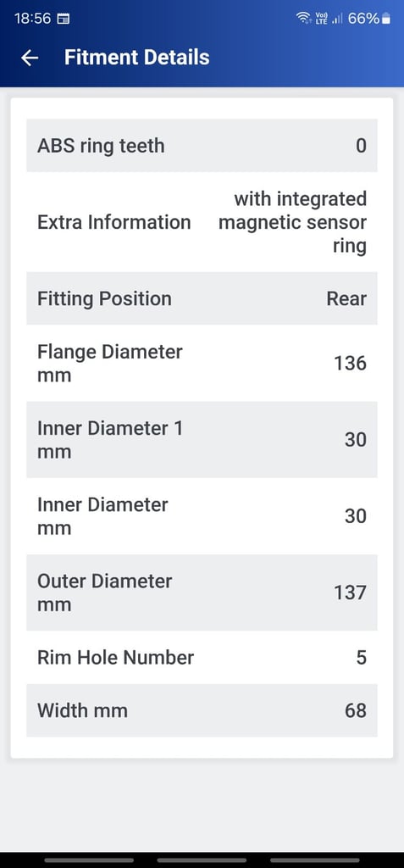Screen dimensions: 404x868
Task: Tap the 18:56 clock in status bar
Action: [x=32, y=19]
